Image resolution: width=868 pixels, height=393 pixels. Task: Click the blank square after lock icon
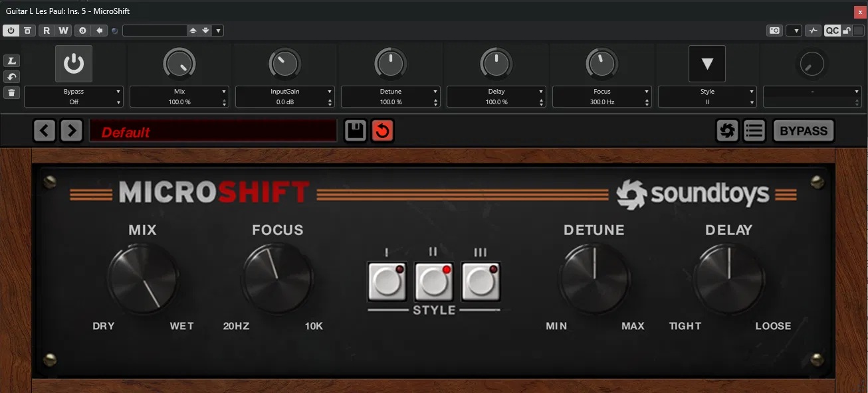coord(859,31)
